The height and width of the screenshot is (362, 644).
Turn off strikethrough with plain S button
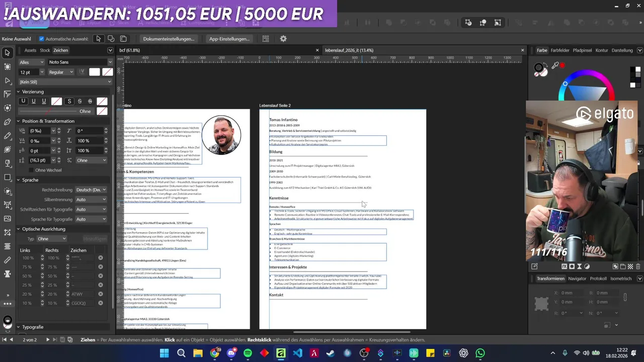(69, 102)
